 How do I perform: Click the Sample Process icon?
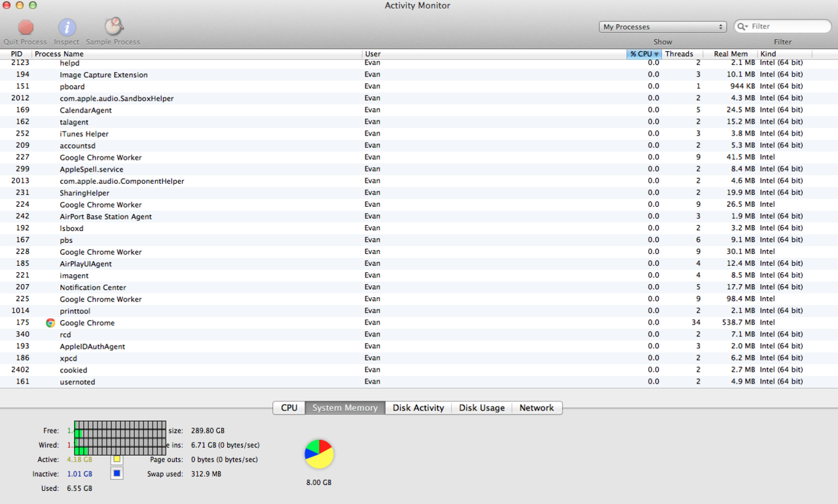(x=113, y=26)
